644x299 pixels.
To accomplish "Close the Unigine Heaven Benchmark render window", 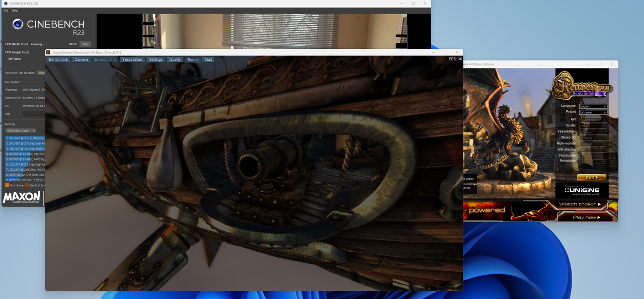I will [x=457, y=52].
